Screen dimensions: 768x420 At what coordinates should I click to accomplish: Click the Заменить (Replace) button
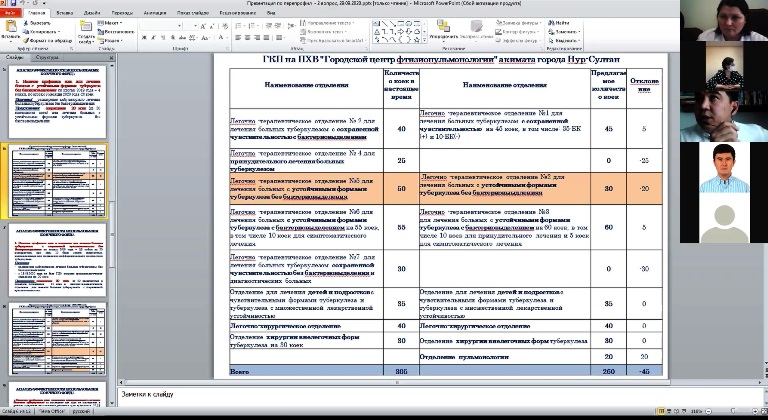pos(564,32)
